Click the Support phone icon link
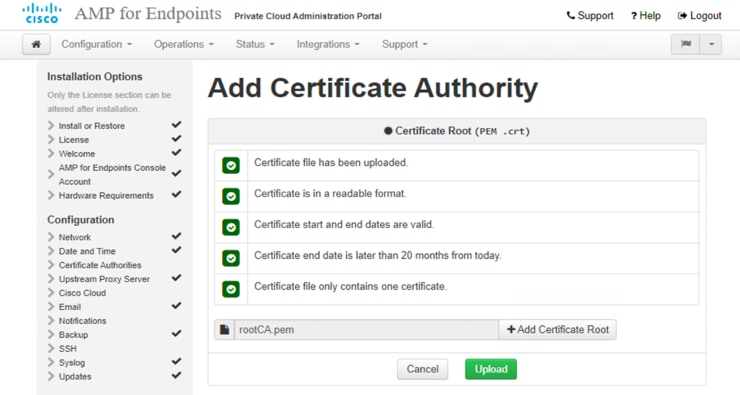740x395 pixels. coord(590,16)
